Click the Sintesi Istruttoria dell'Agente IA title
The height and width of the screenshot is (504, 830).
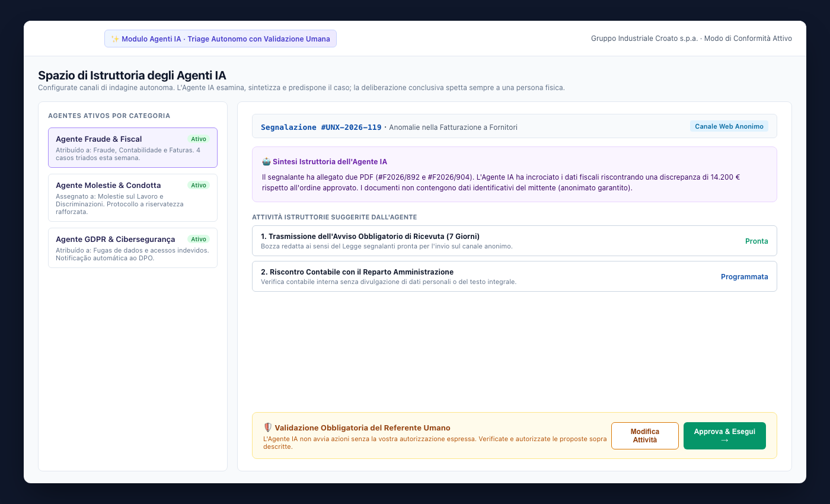pyautogui.click(x=330, y=161)
